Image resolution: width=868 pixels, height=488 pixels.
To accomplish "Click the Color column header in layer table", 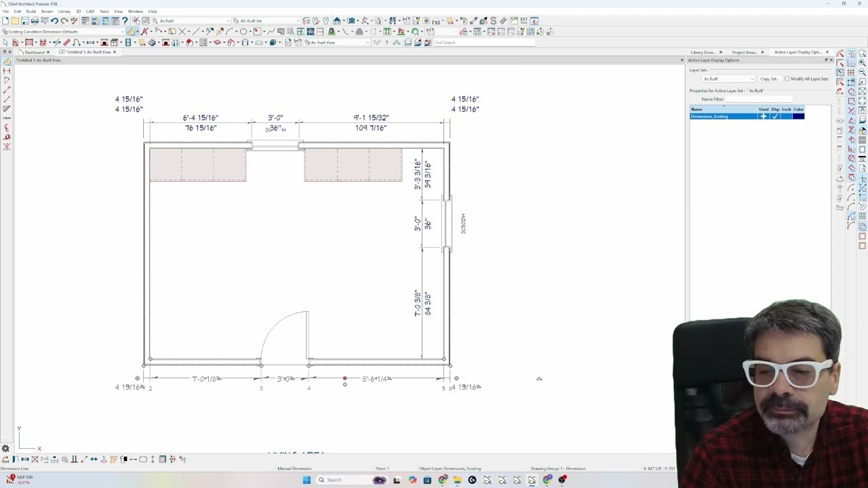I will (x=798, y=109).
